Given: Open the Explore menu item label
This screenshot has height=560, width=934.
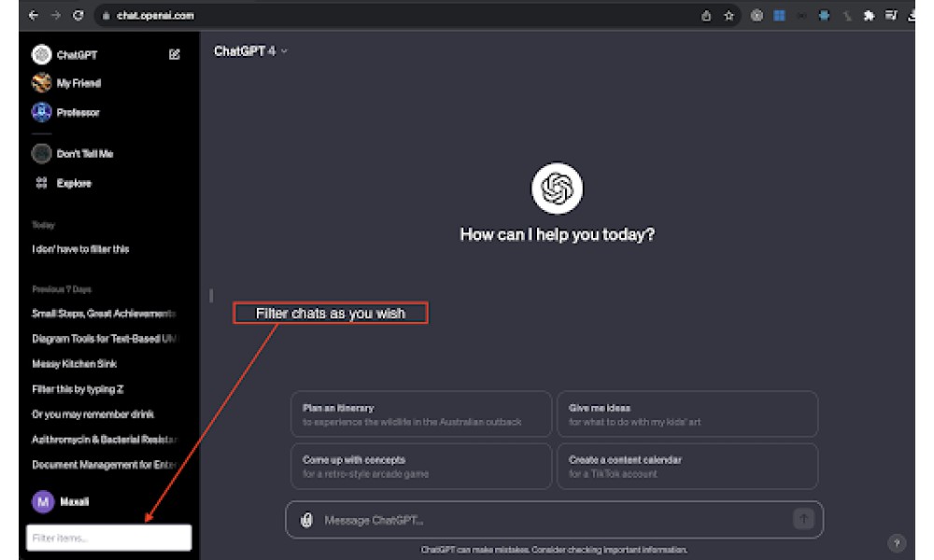Looking at the screenshot, I should [x=74, y=183].
